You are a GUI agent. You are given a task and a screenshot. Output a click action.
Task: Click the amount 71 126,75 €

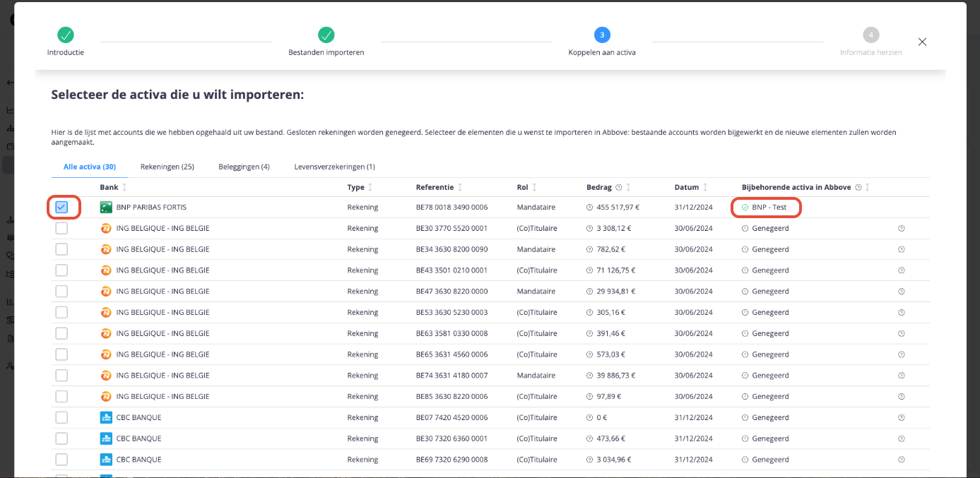(x=616, y=270)
